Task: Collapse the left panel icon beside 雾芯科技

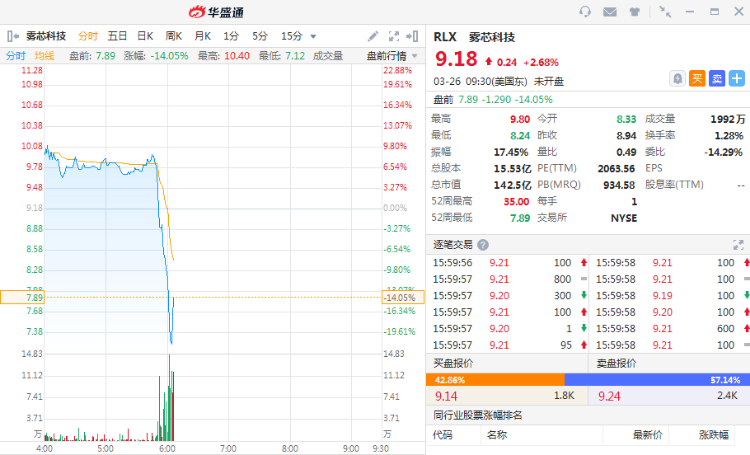Action: pyautogui.click(x=13, y=36)
